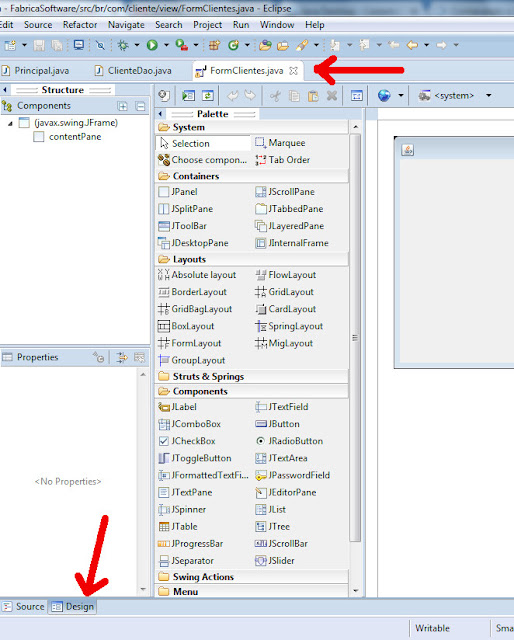
Task: Select JTabbedPane container
Action: click(289, 209)
